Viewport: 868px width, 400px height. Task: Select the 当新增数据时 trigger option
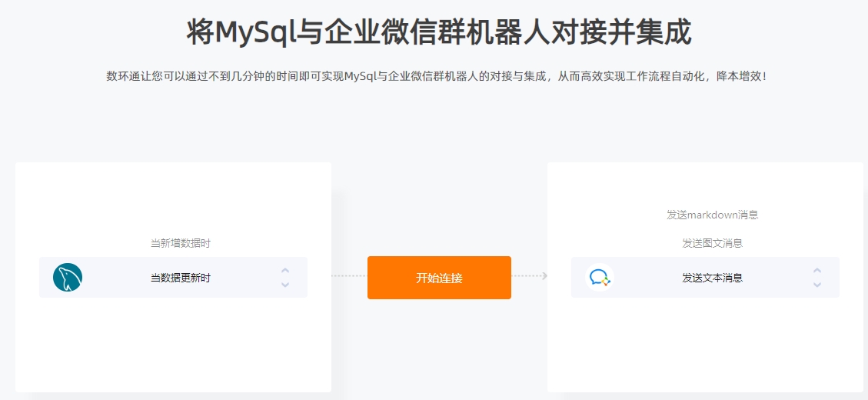(181, 243)
